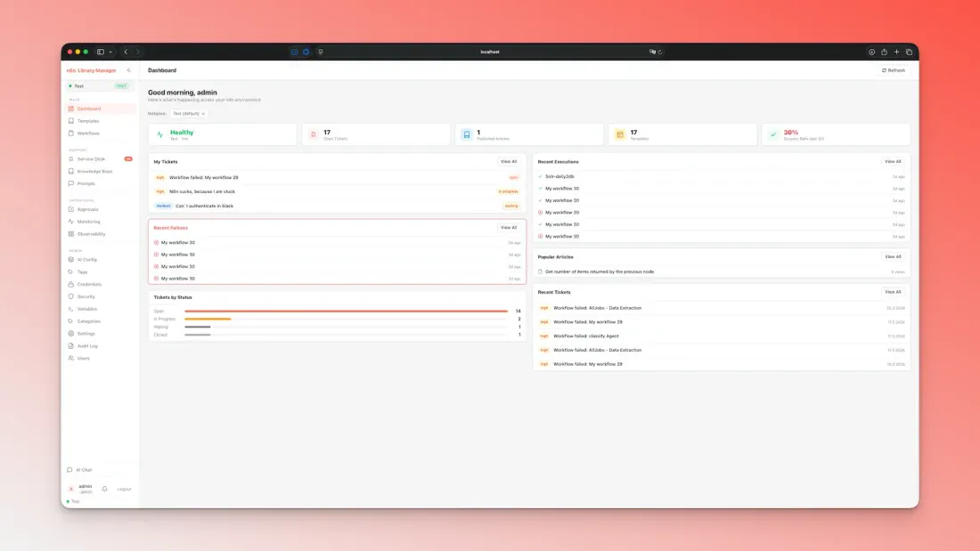Expand the Safari sidebar options chevron

point(110,52)
